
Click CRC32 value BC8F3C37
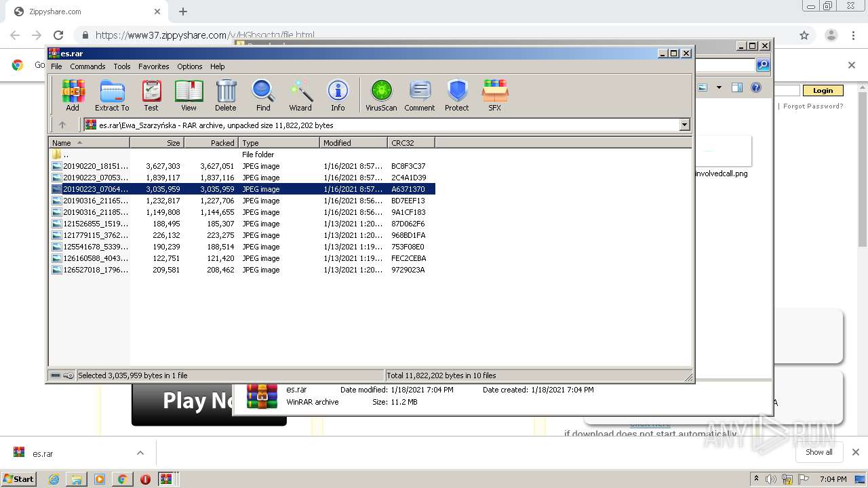[x=408, y=166]
